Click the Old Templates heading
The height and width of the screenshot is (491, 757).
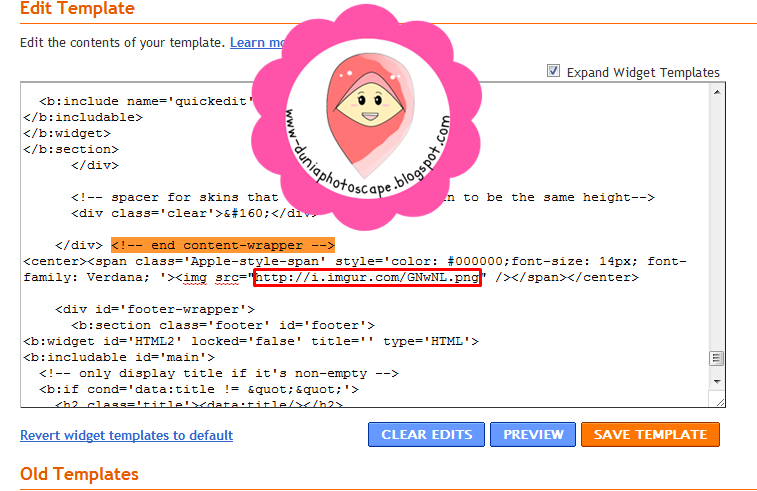79,474
